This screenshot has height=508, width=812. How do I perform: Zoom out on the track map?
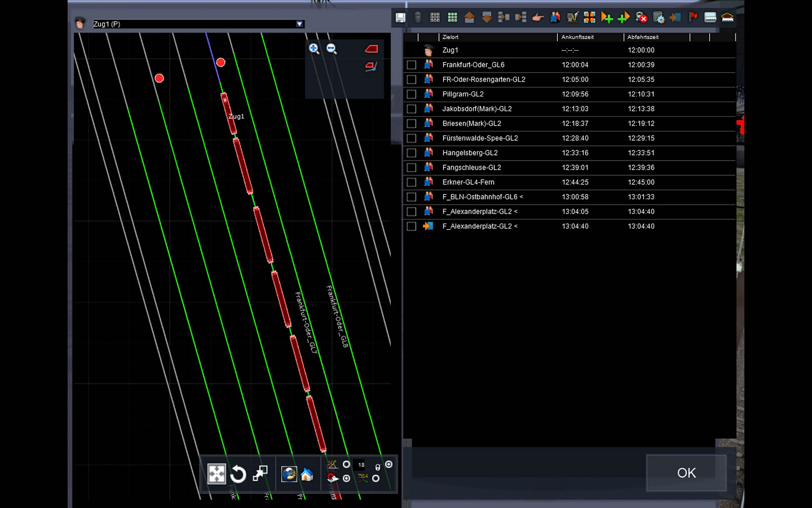pos(332,49)
